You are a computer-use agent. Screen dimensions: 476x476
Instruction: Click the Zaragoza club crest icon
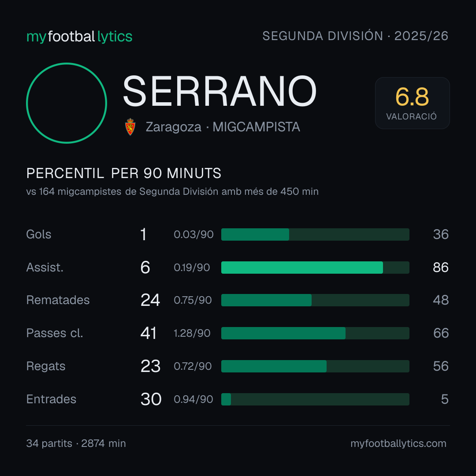click(x=130, y=127)
